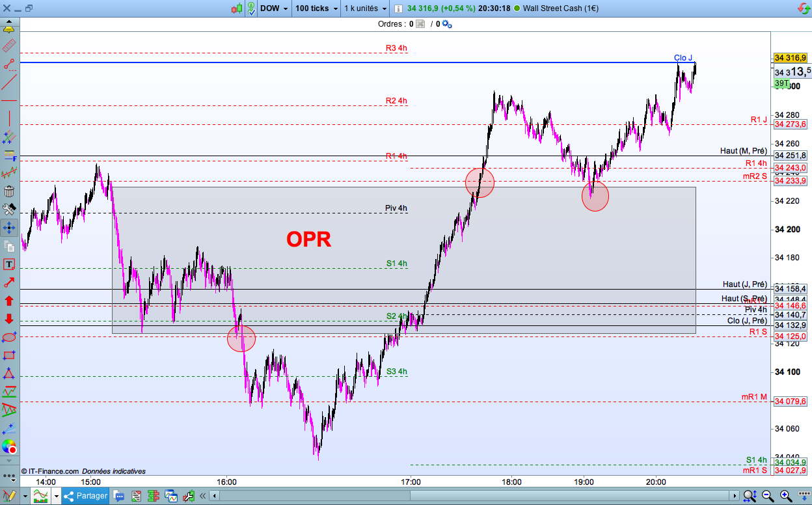Viewport: 812px width, 505px height.
Task: Click the trash bin delete tool
Action: [x=9, y=191]
